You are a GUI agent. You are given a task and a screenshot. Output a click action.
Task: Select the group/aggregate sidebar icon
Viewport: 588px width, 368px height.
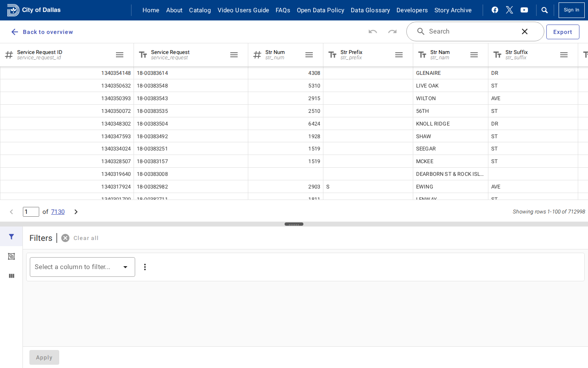[11, 256]
